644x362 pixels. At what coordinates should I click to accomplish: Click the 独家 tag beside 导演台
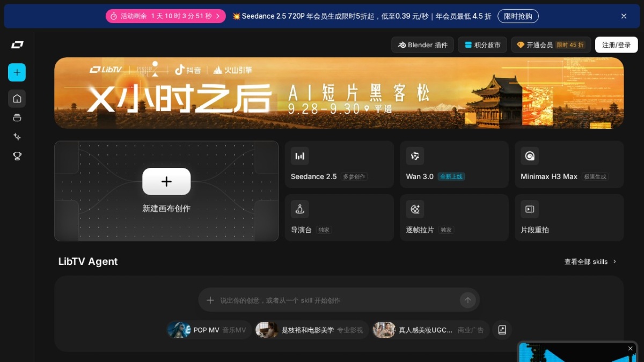pyautogui.click(x=324, y=230)
